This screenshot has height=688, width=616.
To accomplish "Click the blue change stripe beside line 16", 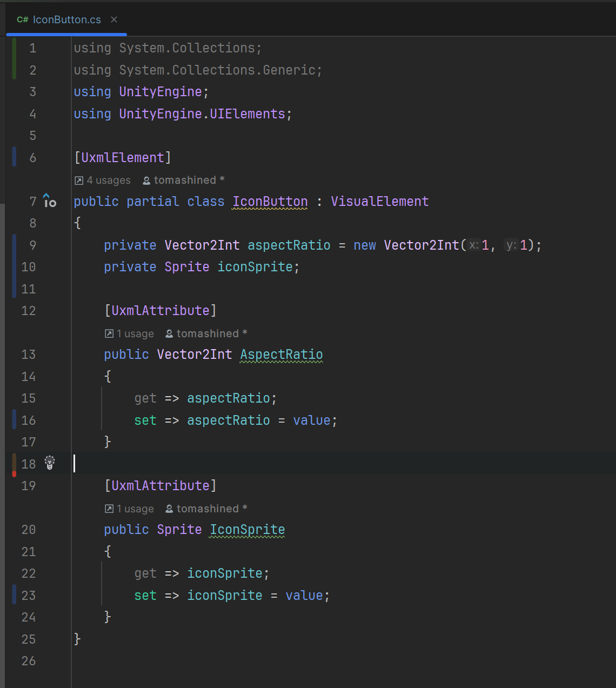I will (x=14, y=420).
